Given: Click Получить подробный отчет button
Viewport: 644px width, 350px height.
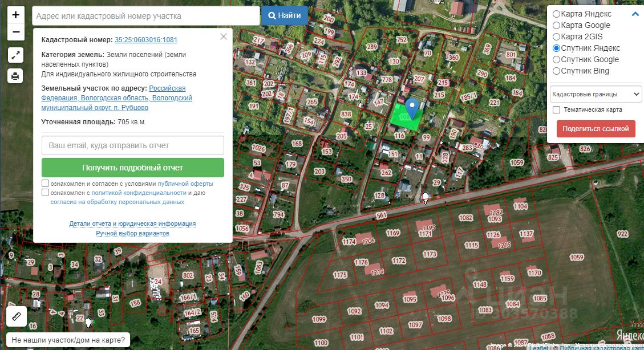Looking at the screenshot, I should point(133,168).
